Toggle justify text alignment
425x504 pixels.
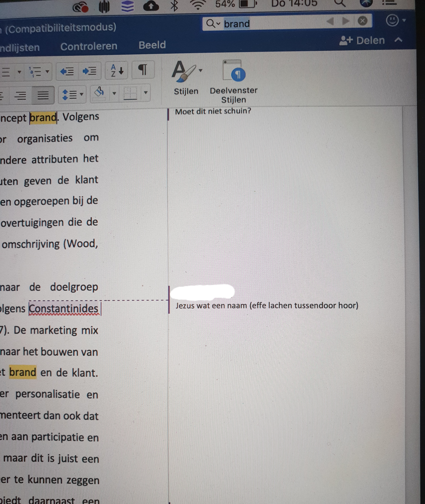pos(43,95)
